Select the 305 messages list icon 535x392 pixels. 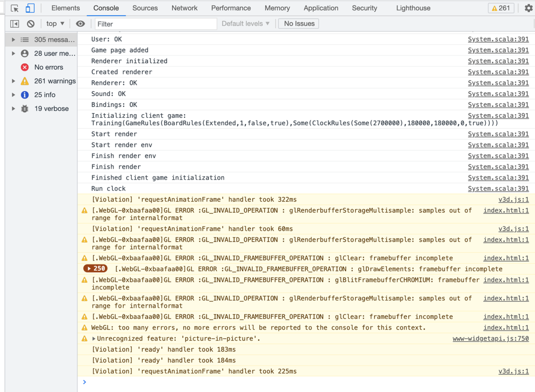(25, 40)
